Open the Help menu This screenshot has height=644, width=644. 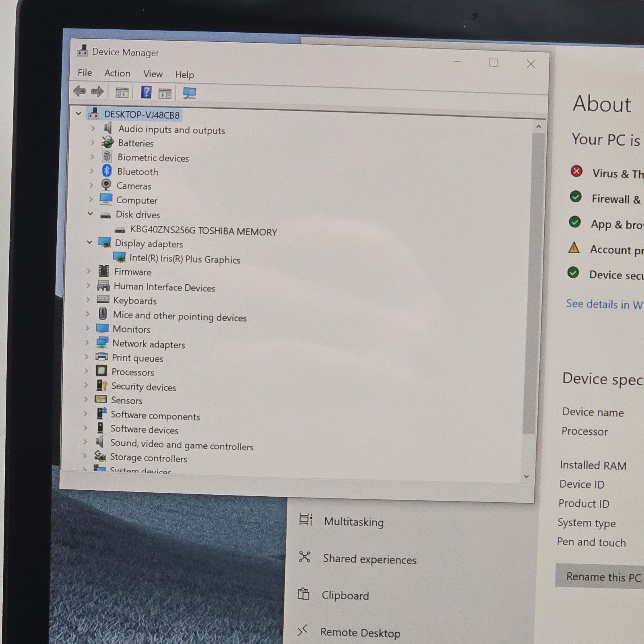184,75
